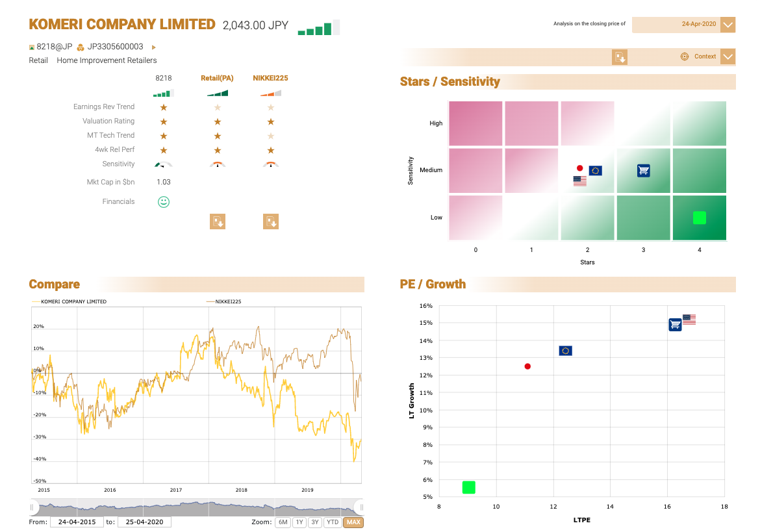Click the Retail(PA) Valuation Rating star
The height and width of the screenshot is (532, 773).
(218, 121)
